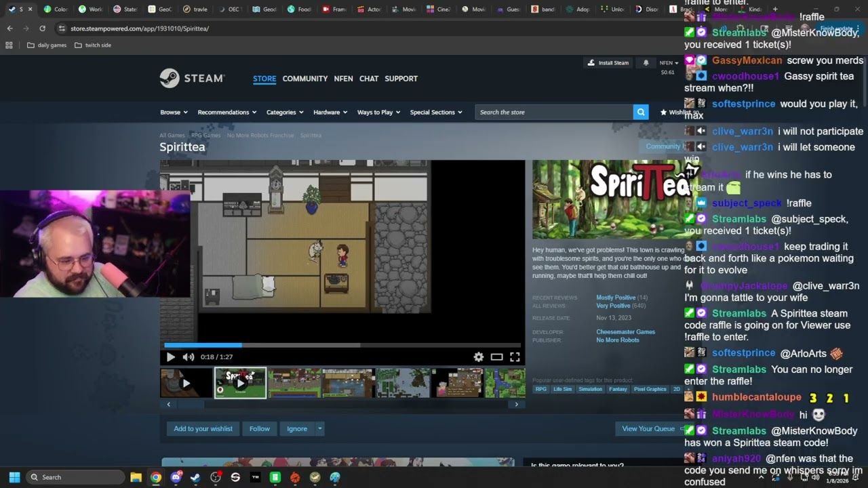Open the NFEN profile menu
The image size is (868, 488).
(x=343, y=79)
